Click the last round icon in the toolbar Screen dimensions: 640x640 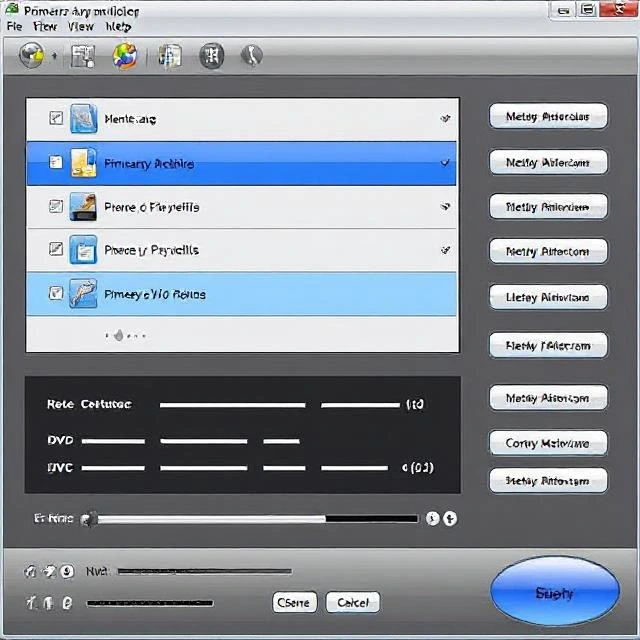pyautogui.click(x=251, y=56)
